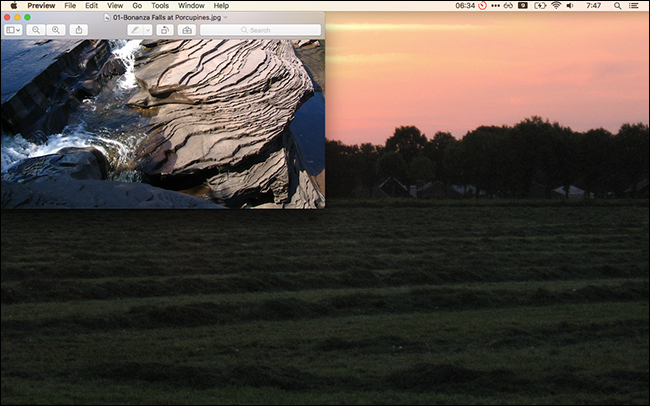Image resolution: width=650 pixels, height=406 pixels.
Task: Open Spotlight search magnifier icon
Action: point(617,5)
